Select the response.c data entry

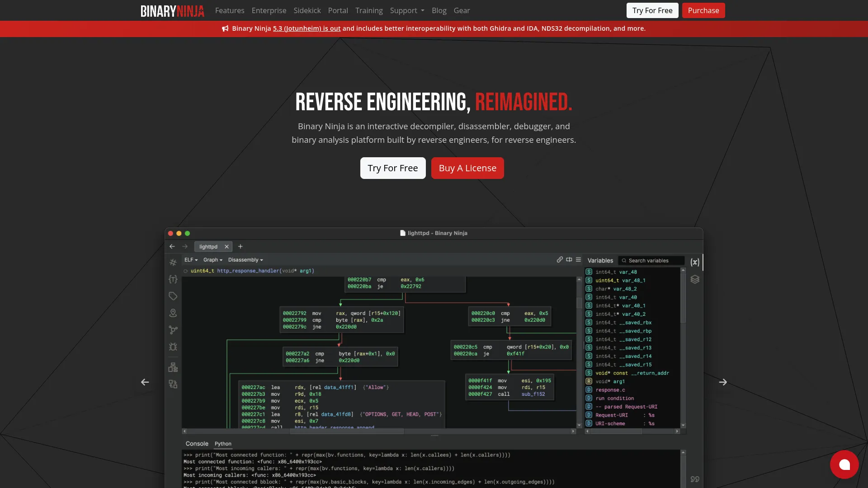point(610,390)
